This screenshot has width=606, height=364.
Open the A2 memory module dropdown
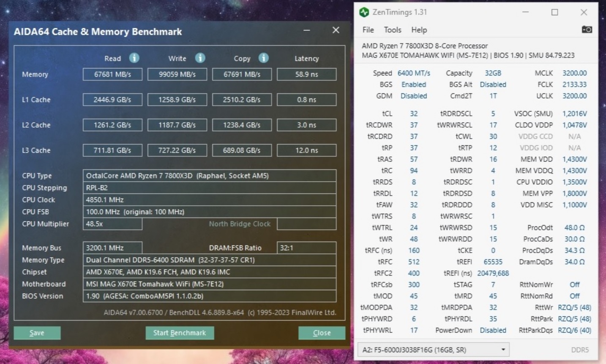point(433,350)
